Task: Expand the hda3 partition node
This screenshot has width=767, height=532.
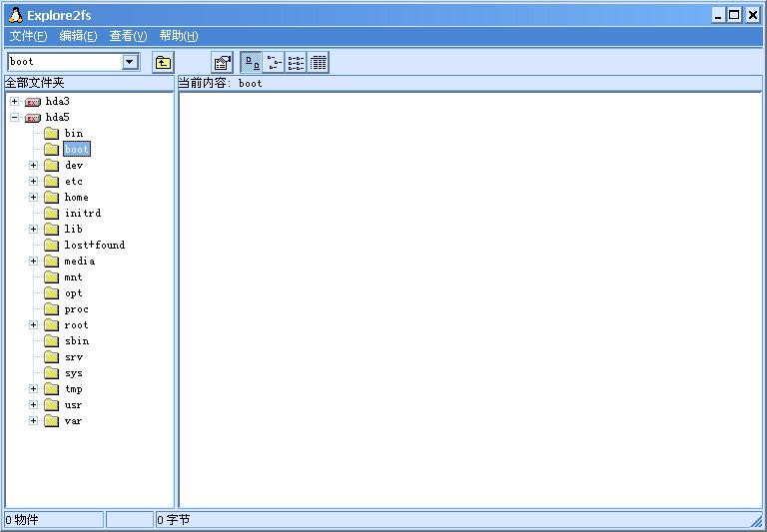Action: tap(15, 102)
